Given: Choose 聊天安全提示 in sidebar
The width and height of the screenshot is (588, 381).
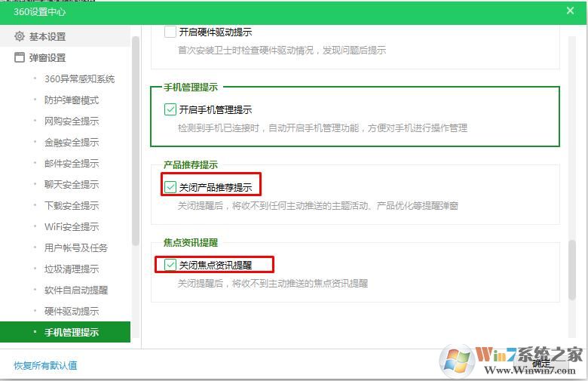Looking at the screenshot, I should point(72,184).
